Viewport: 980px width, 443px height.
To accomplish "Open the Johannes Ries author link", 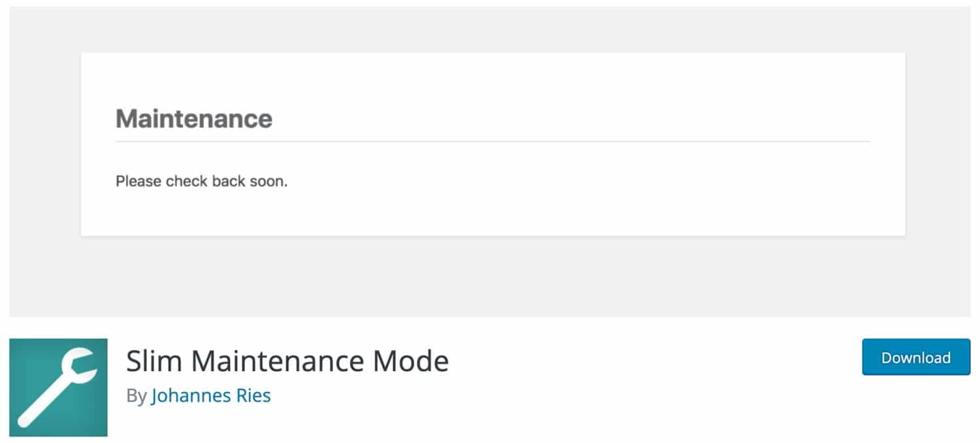I will click(x=210, y=395).
